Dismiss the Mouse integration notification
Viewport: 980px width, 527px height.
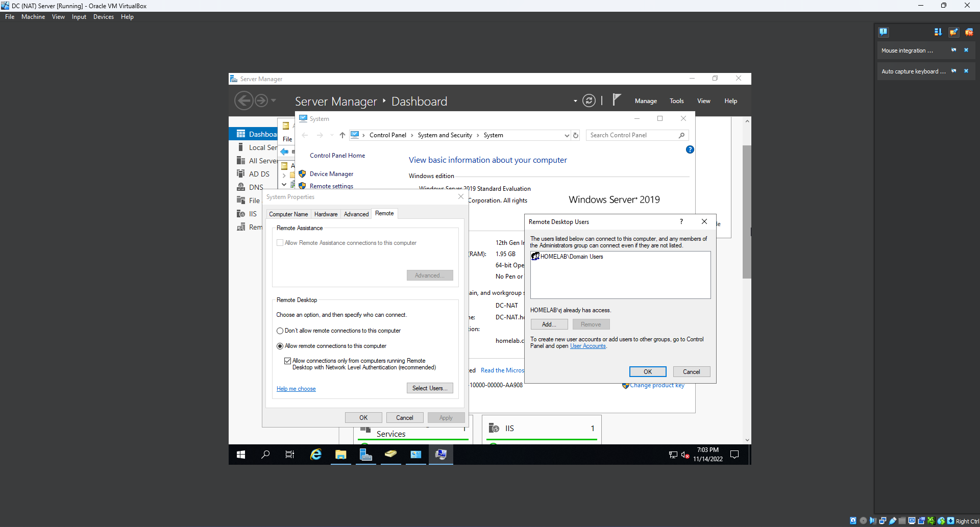(x=966, y=51)
